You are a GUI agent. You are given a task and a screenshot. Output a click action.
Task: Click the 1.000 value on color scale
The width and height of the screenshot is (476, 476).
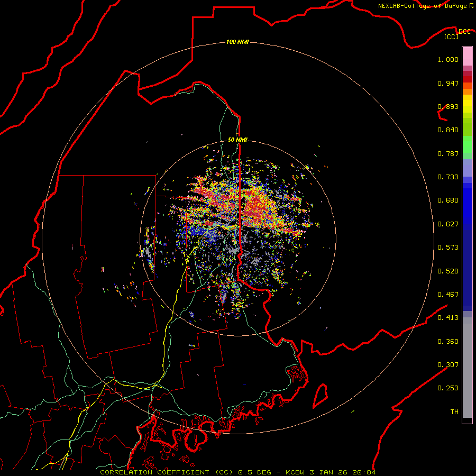448,59
